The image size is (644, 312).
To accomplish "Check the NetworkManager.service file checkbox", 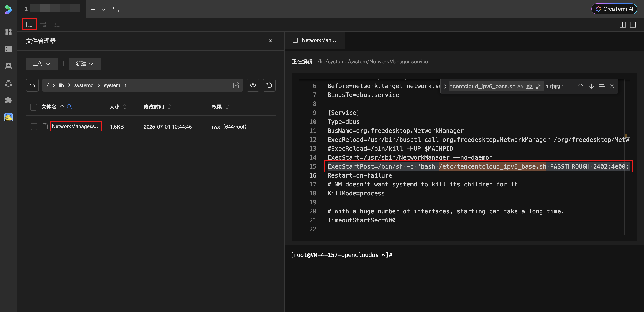I will tap(34, 127).
